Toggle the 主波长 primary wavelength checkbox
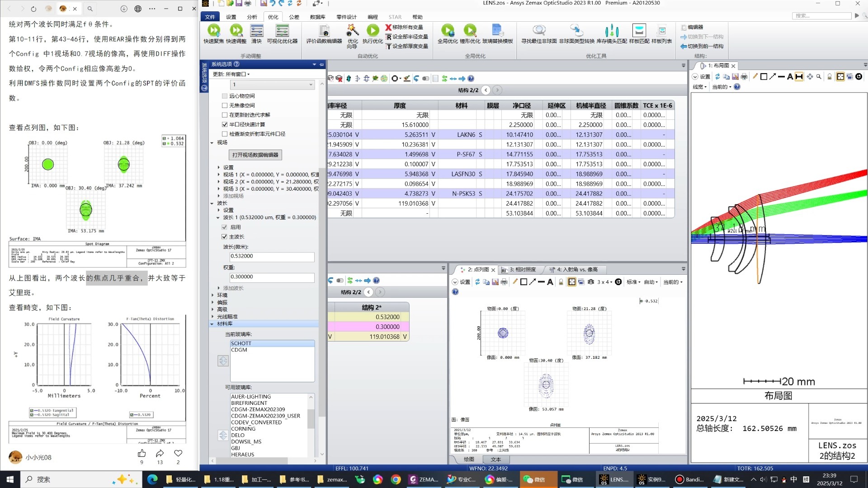This screenshot has width=868, height=488. (225, 237)
